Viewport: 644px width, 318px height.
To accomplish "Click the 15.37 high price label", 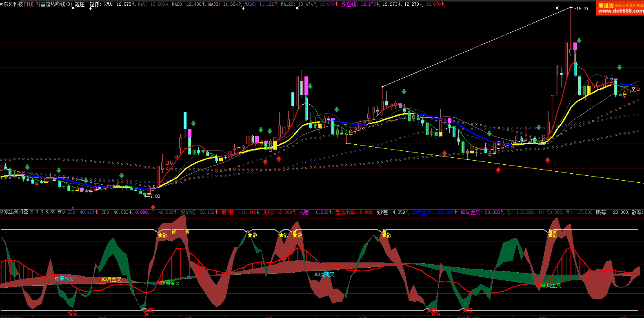I will tap(582, 9).
